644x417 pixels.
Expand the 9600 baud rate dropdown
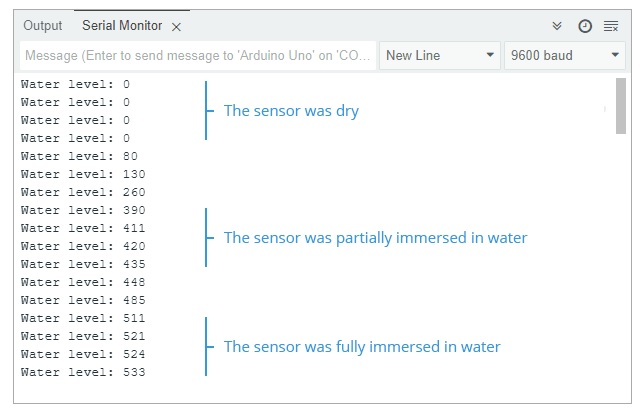(x=565, y=56)
